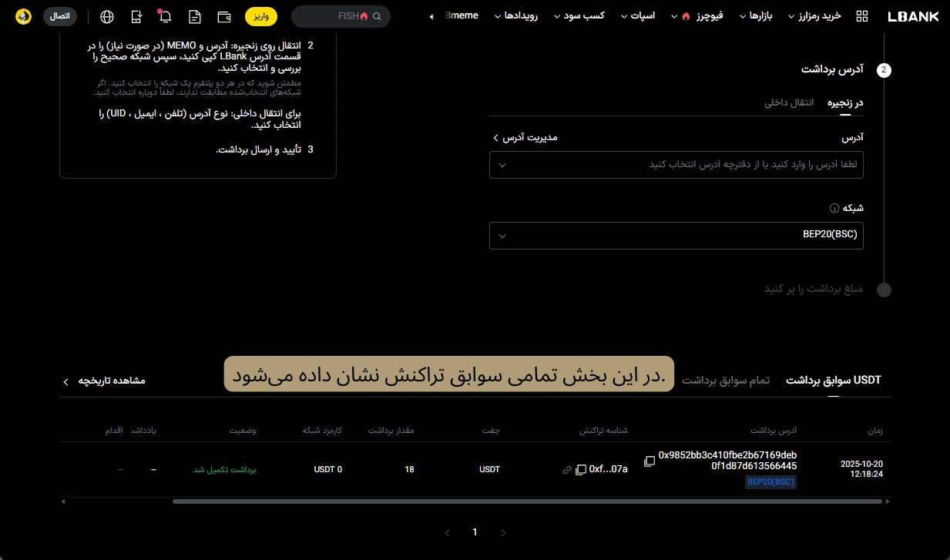Click the globe language icon

coord(107,16)
